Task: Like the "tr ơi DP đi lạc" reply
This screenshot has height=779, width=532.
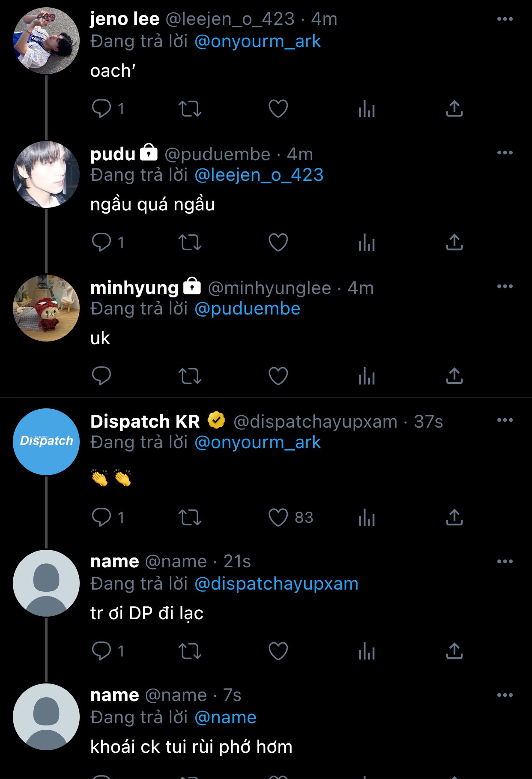Action: 278,651
